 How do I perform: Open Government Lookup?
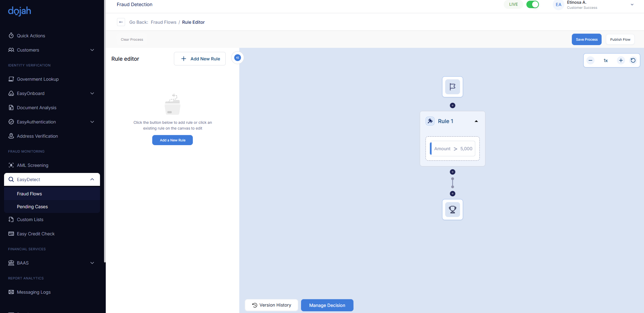click(38, 79)
